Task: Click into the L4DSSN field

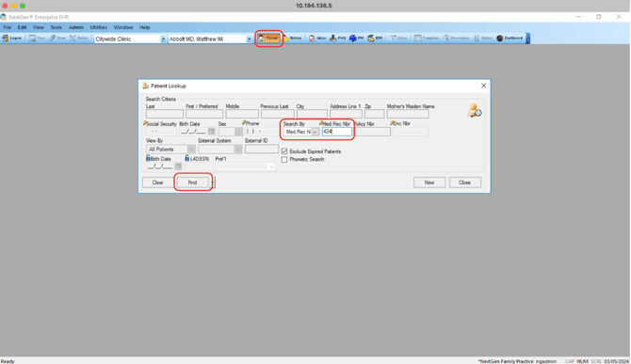Action: (199, 166)
